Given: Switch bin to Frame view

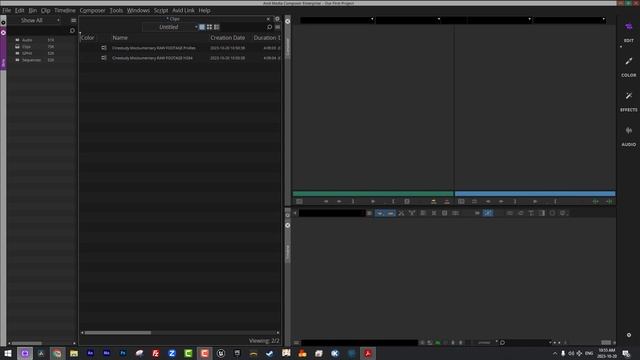Looking at the screenshot, I should coord(209,27).
